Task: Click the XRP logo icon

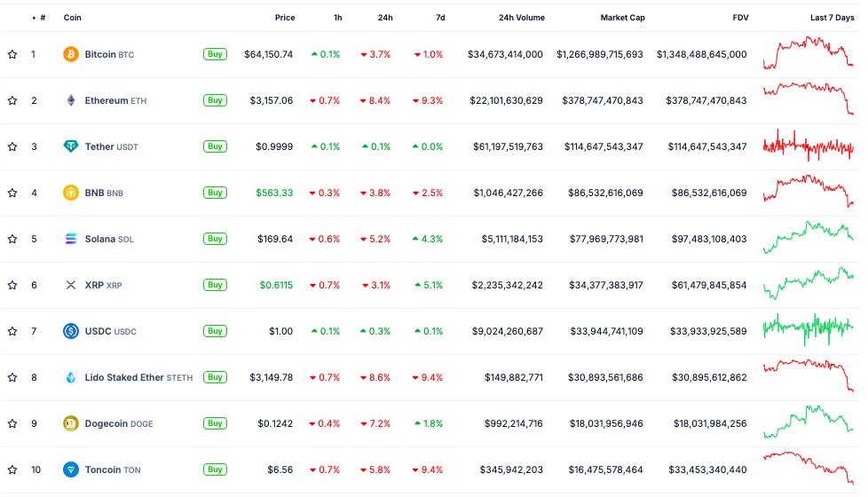Action: pos(71,285)
